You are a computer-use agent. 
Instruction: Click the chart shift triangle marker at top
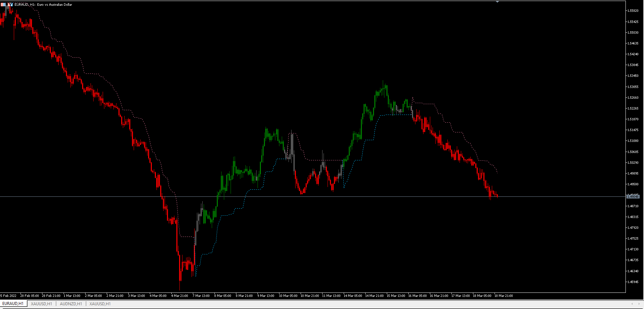pyautogui.click(x=497, y=1)
